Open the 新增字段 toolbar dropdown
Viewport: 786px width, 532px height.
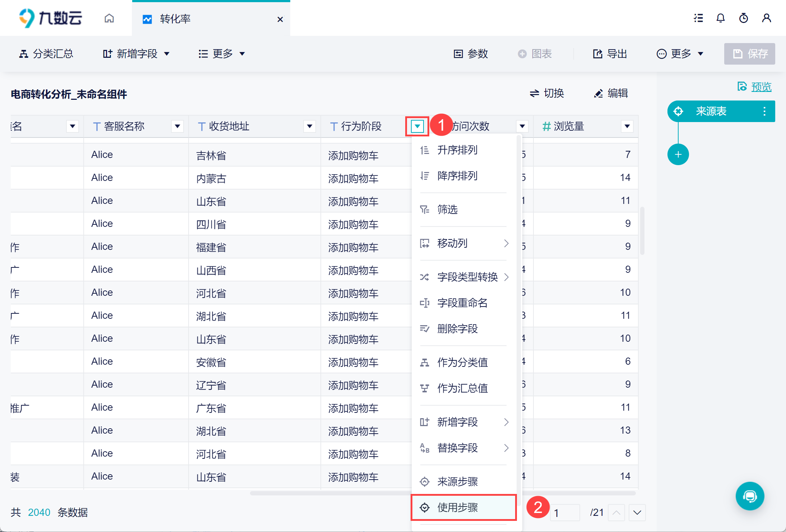click(136, 54)
